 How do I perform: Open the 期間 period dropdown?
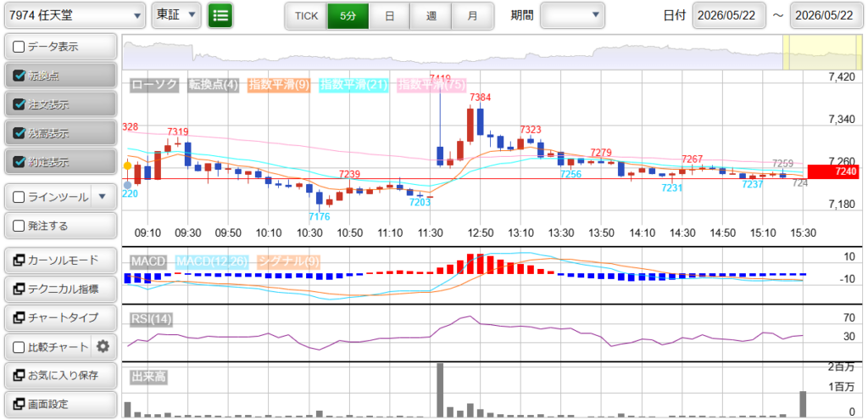[572, 15]
